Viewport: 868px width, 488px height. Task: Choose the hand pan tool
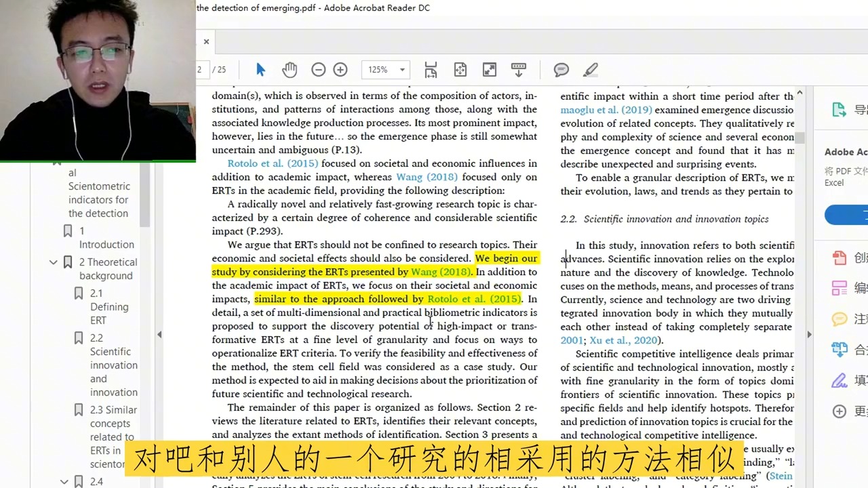click(x=290, y=70)
